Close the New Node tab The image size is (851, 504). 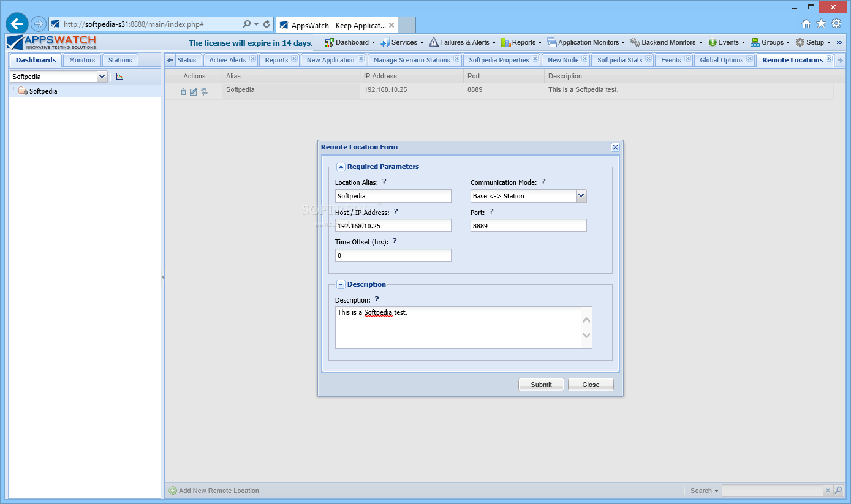click(584, 59)
